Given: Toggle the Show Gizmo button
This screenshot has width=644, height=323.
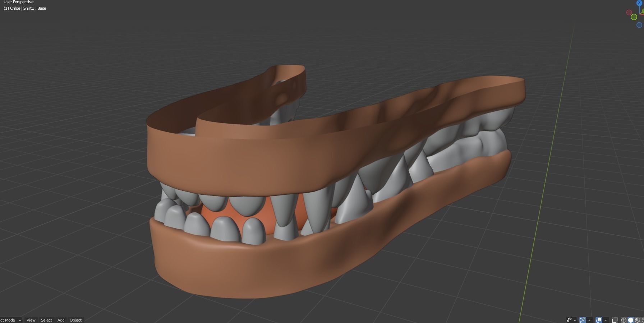Looking at the screenshot, I should (x=583, y=320).
